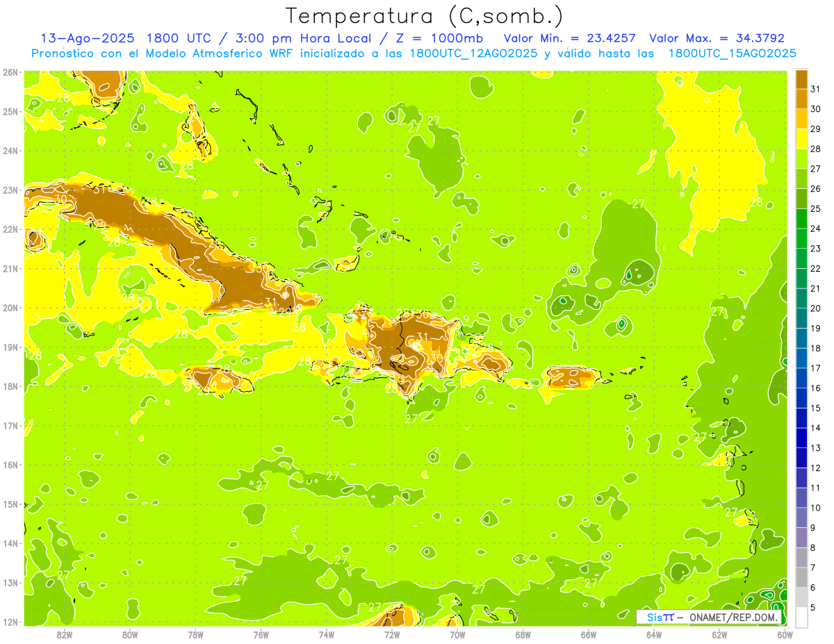Click the '64W' longitude axis label
Screen dimensions: 834x644
(654, 634)
